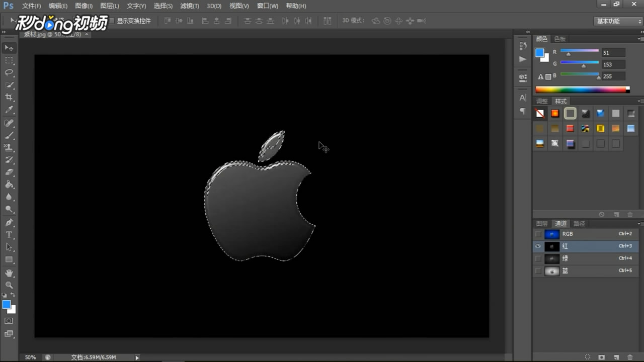This screenshot has height=362, width=644.
Task: Open the Actions panel play icon
Action: 523,59
